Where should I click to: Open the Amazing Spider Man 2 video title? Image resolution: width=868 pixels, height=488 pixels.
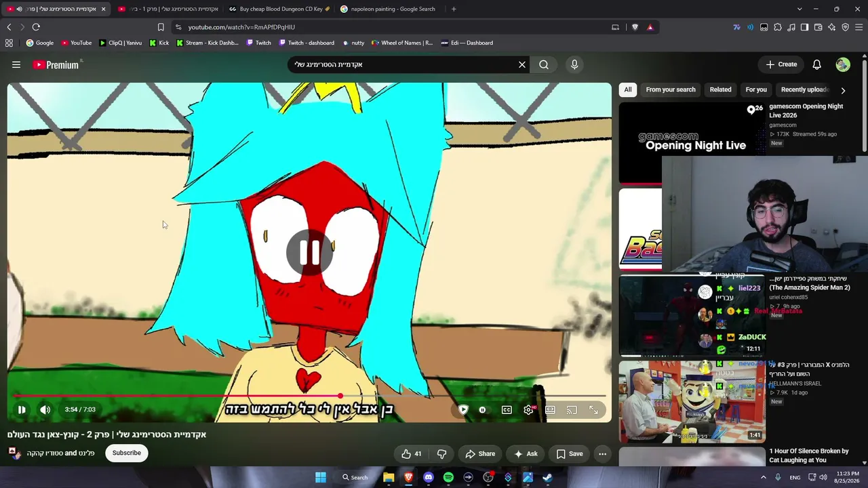click(x=809, y=283)
